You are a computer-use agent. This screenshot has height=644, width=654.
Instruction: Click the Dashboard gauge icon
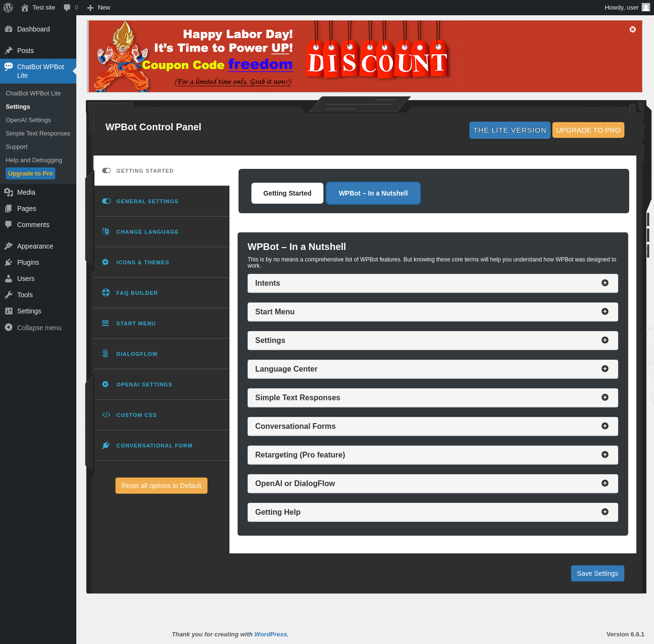9,29
